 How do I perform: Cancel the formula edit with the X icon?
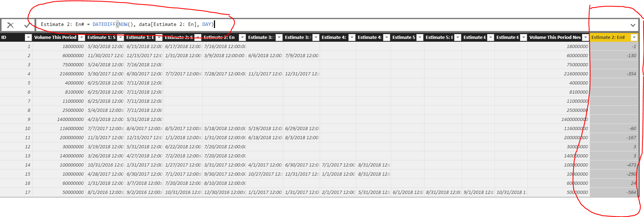[11, 25]
